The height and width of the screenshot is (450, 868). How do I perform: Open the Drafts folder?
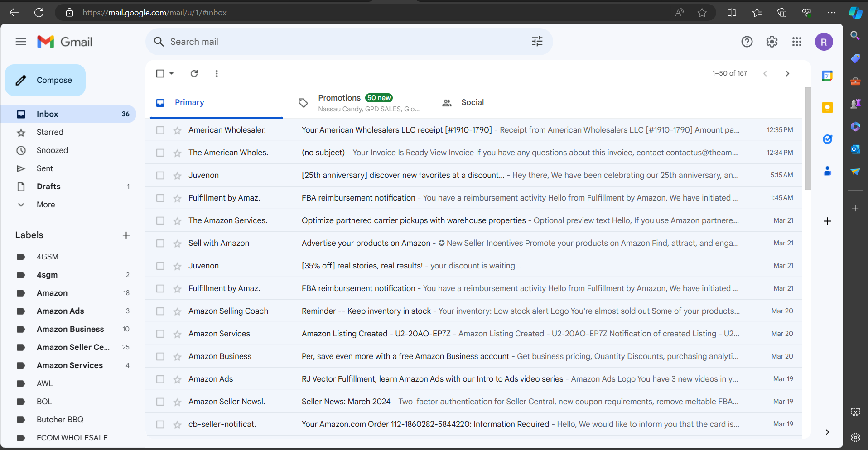pyautogui.click(x=68, y=187)
